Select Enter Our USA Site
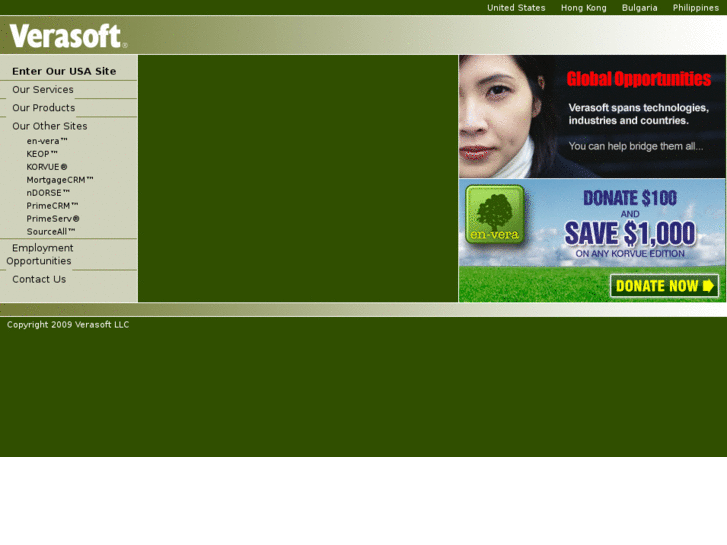The height and width of the screenshot is (545, 727). (64, 71)
